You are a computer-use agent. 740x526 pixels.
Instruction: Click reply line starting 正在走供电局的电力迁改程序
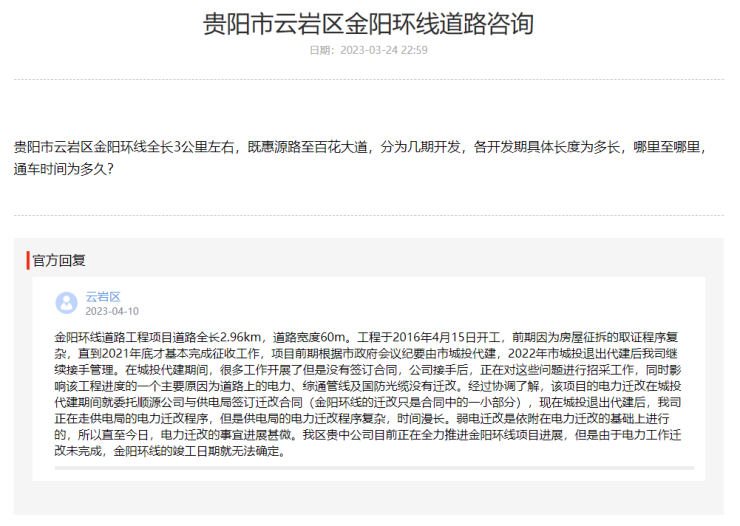(362, 419)
